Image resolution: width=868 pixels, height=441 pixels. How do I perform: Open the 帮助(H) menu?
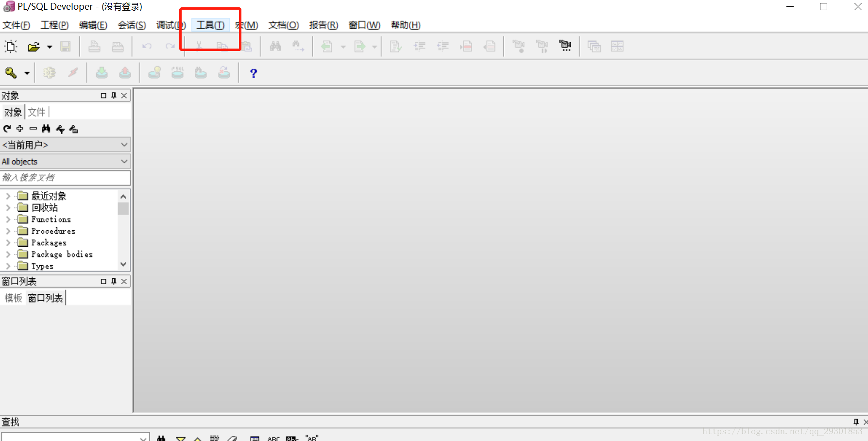[406, 25]
